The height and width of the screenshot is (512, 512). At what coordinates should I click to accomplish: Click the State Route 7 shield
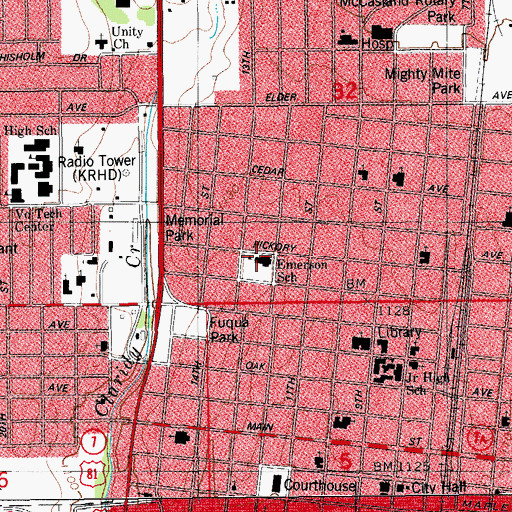click(x=94, y=442)
